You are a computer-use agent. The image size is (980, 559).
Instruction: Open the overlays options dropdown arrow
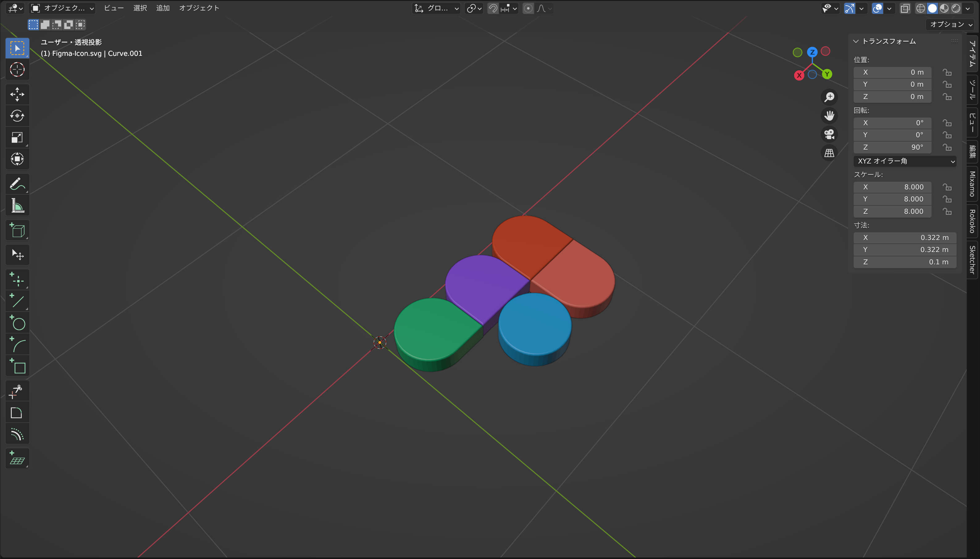[x=889, y=8]
